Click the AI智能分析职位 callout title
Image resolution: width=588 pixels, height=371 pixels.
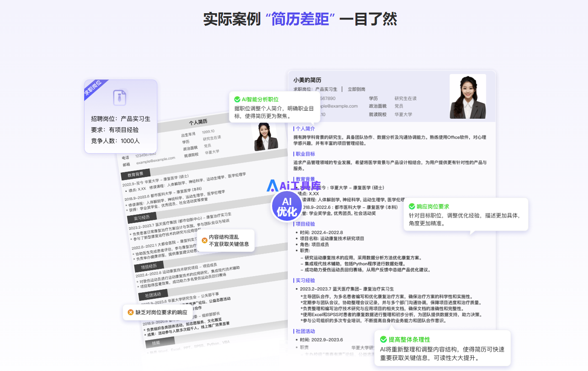[x=260, y=99]
